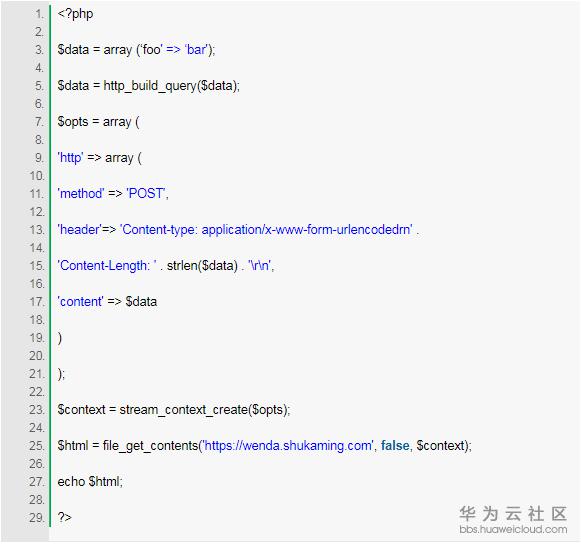The height and width of the screenshot is (544, 581).
Task: Click the '$opts = array (' line
Action: pos(98,122)
